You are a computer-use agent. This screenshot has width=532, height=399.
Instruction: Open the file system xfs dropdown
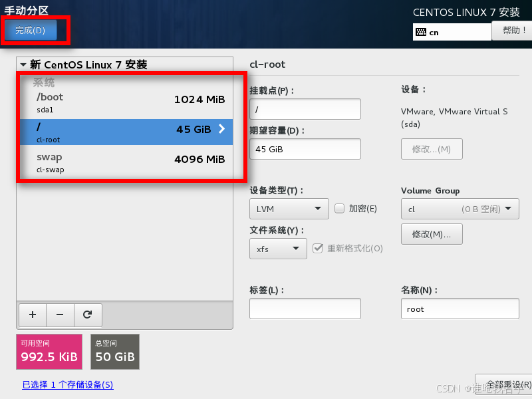[278, 249]
